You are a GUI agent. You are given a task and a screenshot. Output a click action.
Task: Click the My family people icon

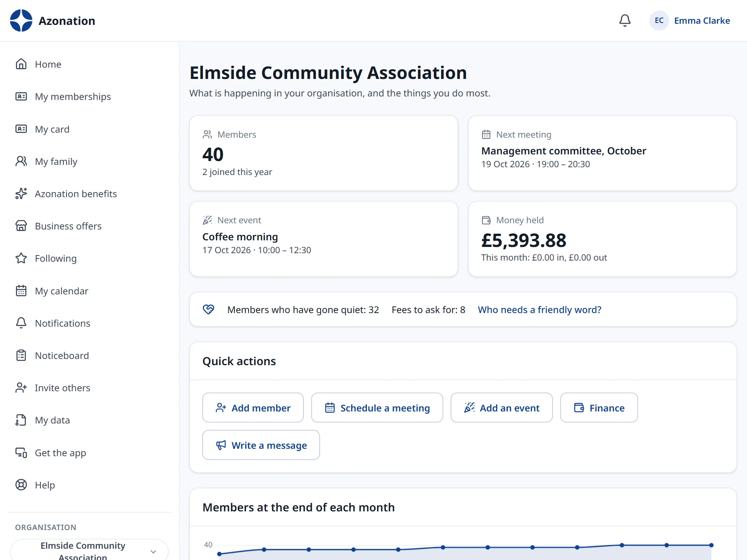21,161
